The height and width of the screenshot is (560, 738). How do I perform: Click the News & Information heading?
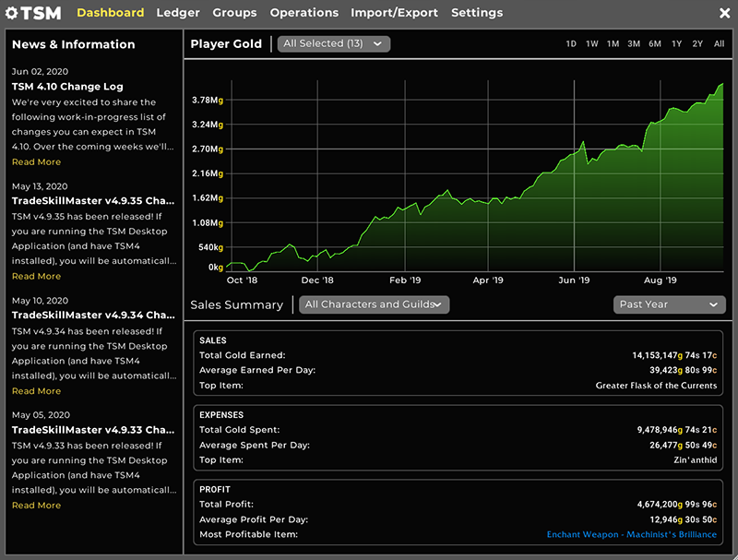coord(74,44)
